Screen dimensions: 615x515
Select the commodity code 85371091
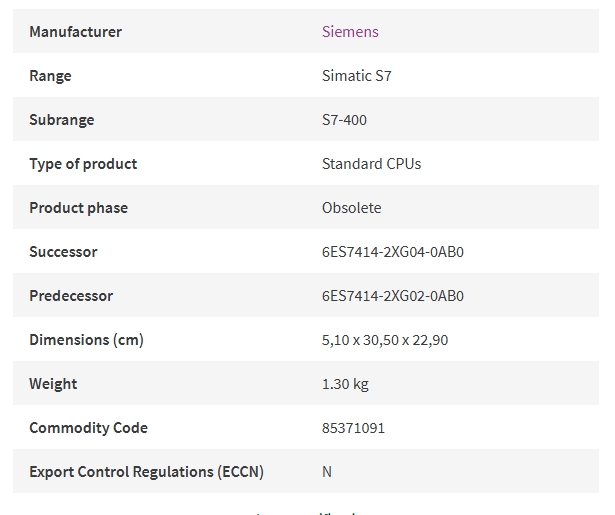click(353, 428)
